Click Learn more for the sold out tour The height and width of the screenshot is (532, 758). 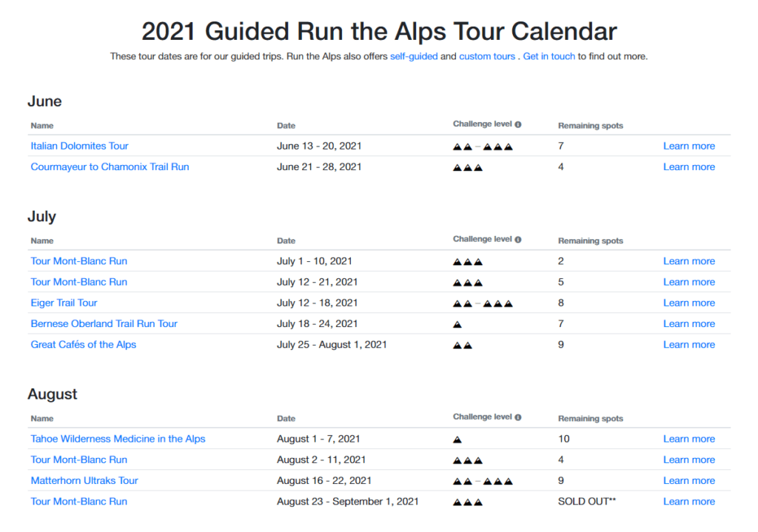(x=688, y=501)
